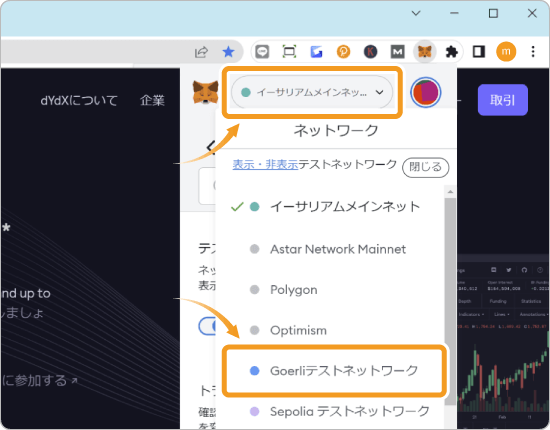Open the MetaMask account avatar
The width and height of the screenshot is (550, 430).
(425, 92)
